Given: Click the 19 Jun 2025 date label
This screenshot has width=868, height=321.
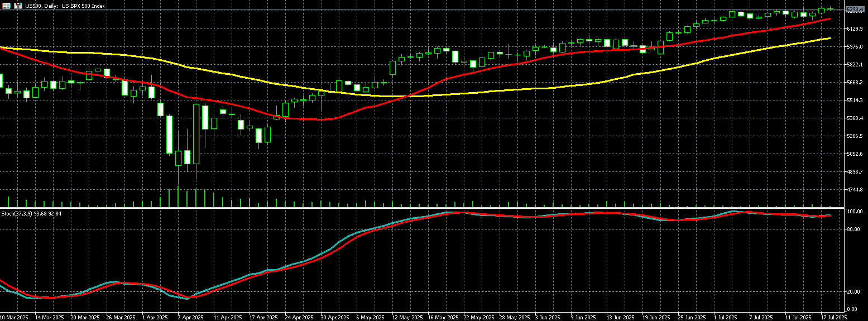Looking at the screenshot, I should click(x=657, y=317).
